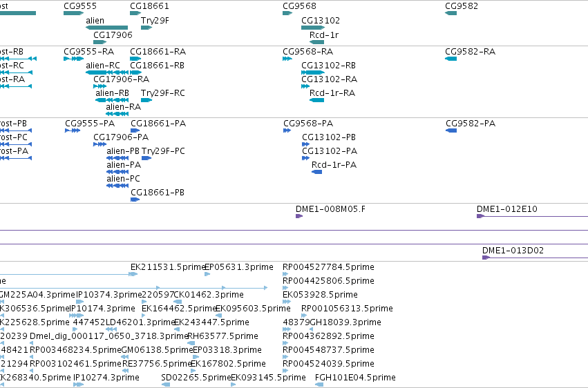The image size is (588, 388).
Task: Select EST EK211531.5prime
Action: coord(168,267)
